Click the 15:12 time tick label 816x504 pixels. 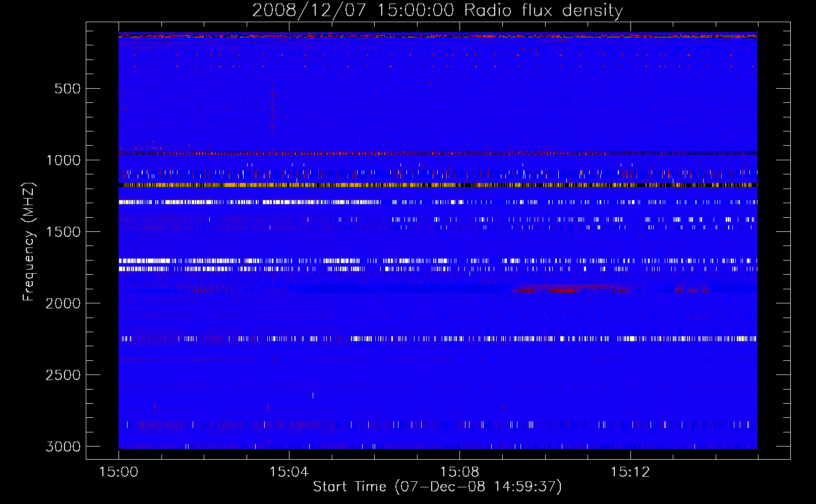(630, 472)
